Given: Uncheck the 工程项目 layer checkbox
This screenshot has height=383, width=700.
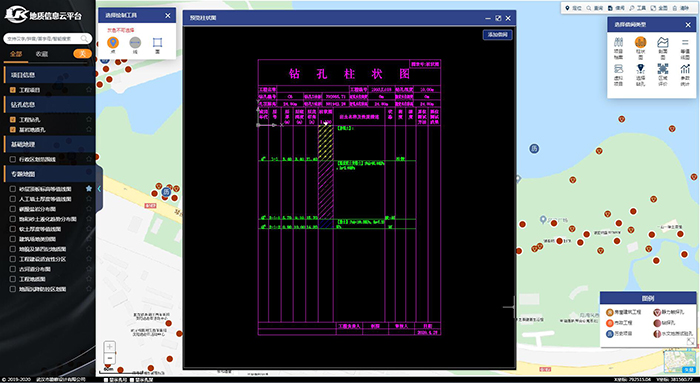Looking at the screenshot, I should point(13,90).
